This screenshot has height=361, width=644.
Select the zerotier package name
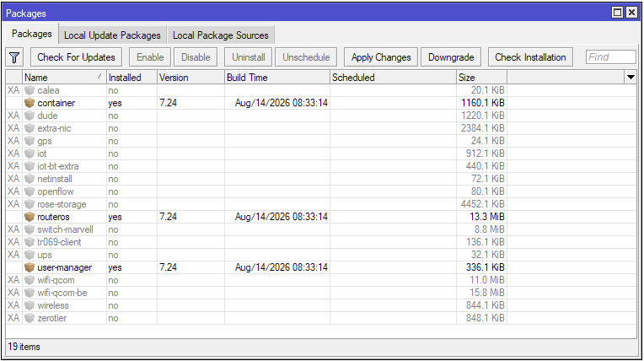[x=51, y=318]
